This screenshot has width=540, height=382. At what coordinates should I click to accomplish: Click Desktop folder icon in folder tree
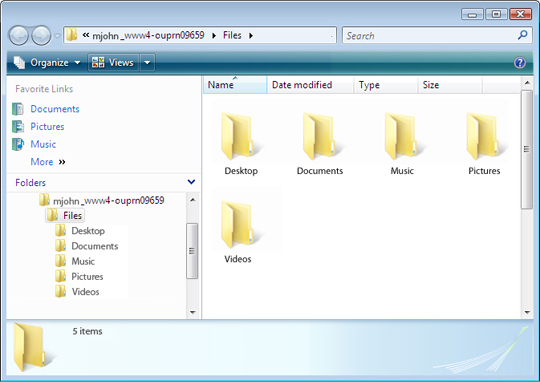(x=61, y=230)
